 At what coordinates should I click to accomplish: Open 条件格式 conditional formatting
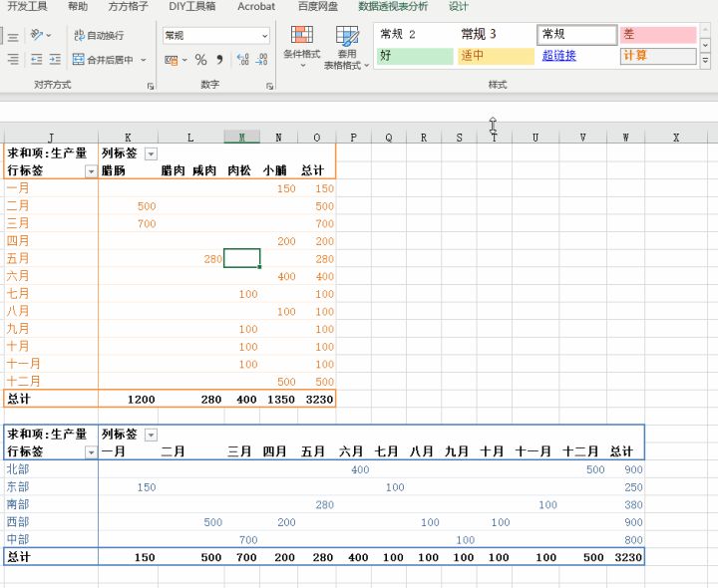(x=302, y=46)
